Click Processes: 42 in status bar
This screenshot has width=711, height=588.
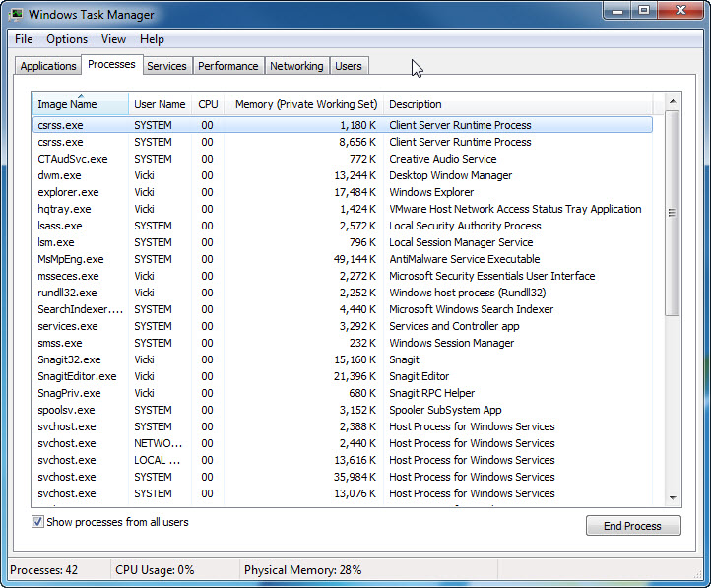pyautogui.click(x=44, y=570)
